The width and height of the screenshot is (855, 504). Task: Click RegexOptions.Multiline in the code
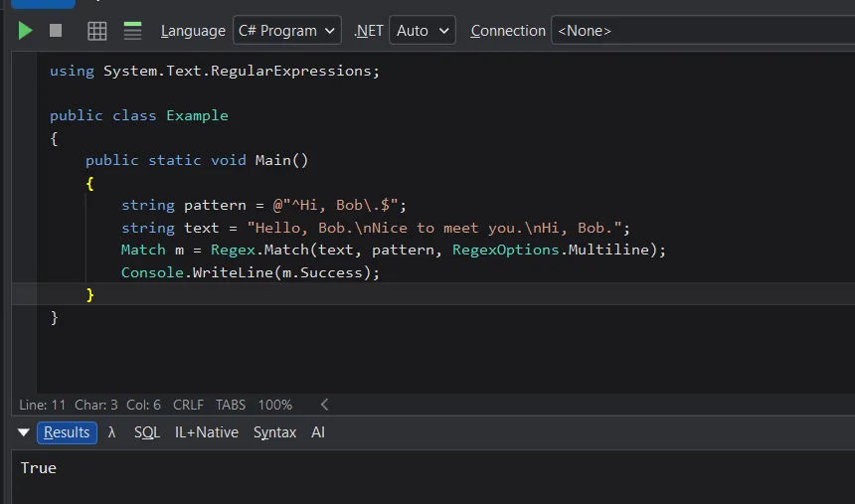(x=551, y=250)
